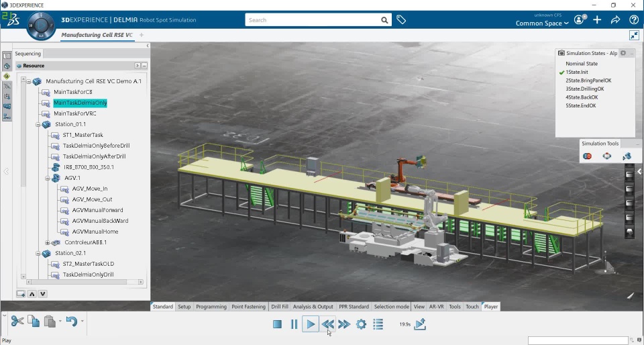Open the Sequencing tab
Screen dimensions: 644x345
tap(28, 54)
